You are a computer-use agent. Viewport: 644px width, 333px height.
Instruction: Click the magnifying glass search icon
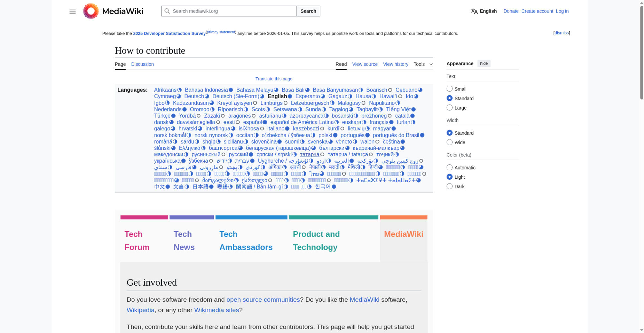[x=167, y=11]
